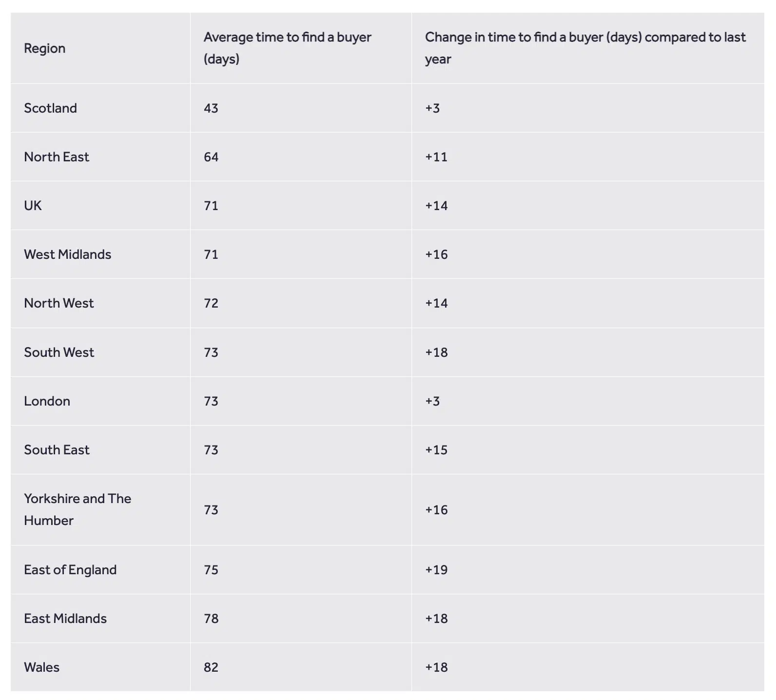Click the Average time to find a buyer header
The width and height of the screenshot is (776, 700).
[x=287, y=48]
